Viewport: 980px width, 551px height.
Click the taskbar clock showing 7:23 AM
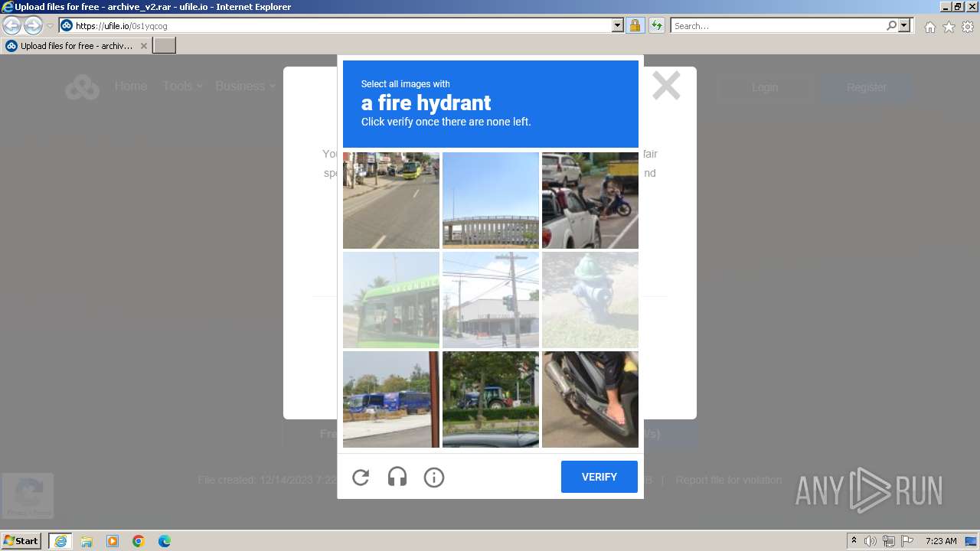point(941,541)
